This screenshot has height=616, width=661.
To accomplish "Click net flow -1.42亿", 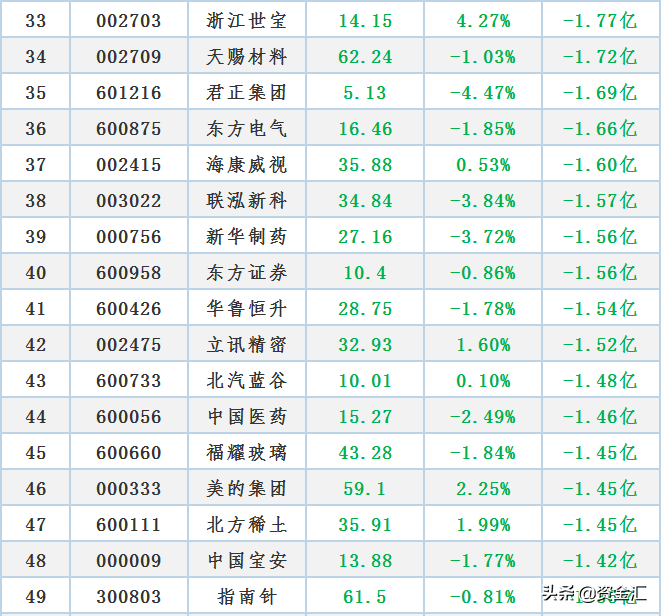I will (x=600, y=561).
